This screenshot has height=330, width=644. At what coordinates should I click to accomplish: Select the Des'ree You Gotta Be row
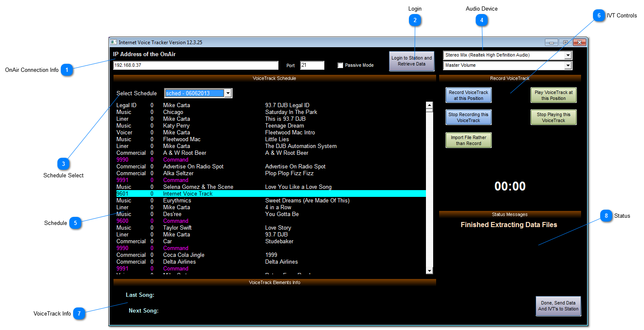[271, 214]
